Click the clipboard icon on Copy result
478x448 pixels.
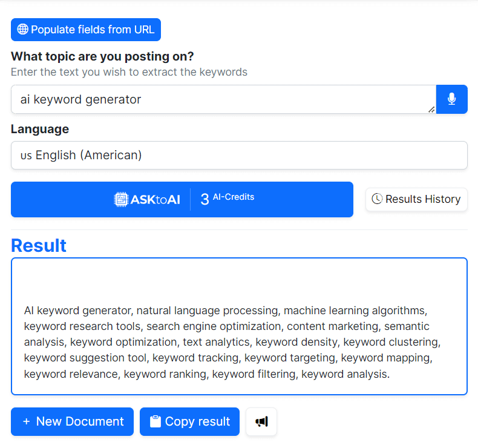tap(156, 421)
